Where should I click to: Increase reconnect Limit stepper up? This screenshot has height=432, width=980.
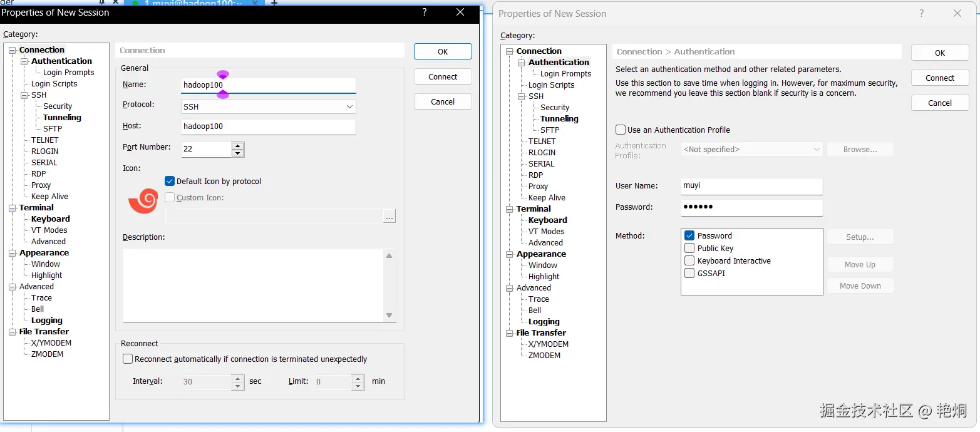coord(358,378)
